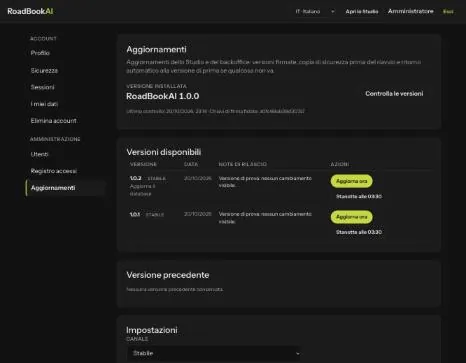This screenshot has width=466, height=363.
Task: Click Controlla le versioni button
Action: [x=394, y=94]
